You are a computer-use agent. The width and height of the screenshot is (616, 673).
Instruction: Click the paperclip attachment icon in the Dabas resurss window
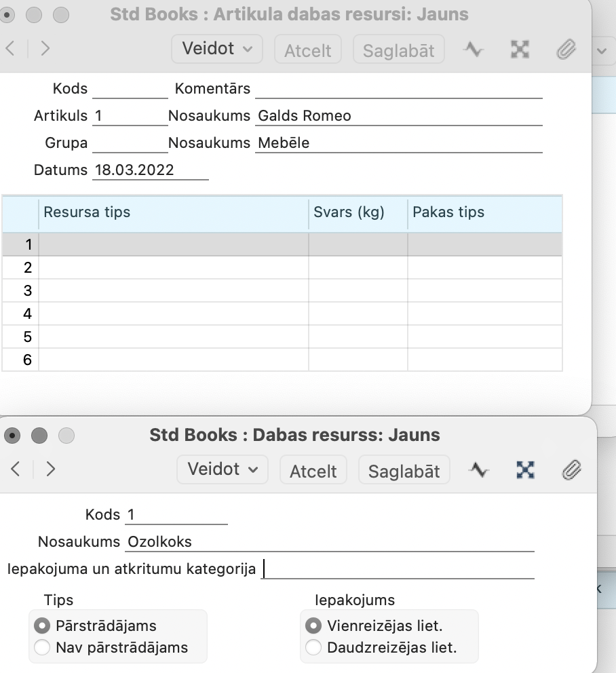point(572,470)
